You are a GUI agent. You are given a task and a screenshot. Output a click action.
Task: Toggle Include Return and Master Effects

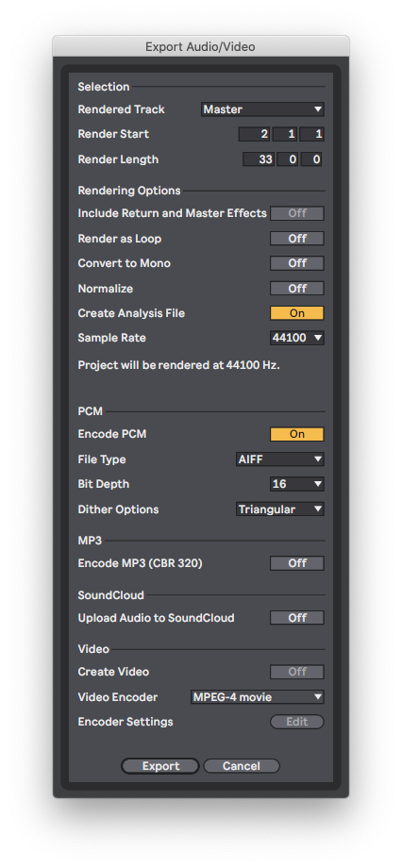[297, 213]
